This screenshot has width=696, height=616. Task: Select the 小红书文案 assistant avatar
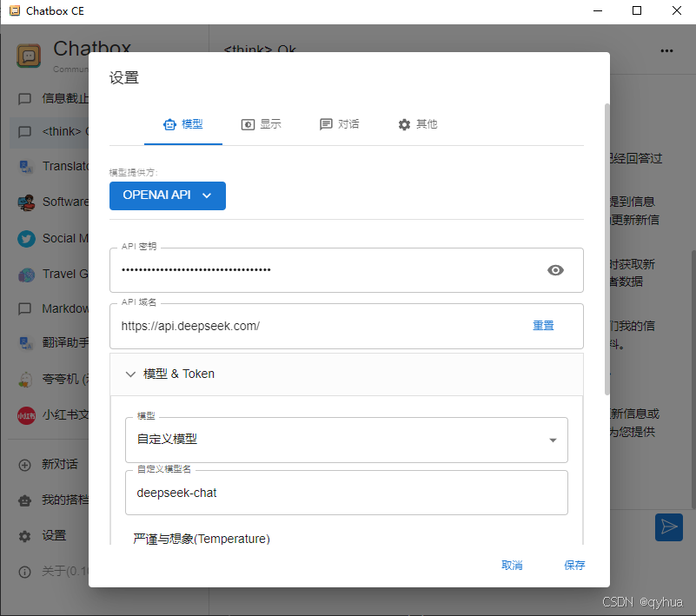(24, 415)
